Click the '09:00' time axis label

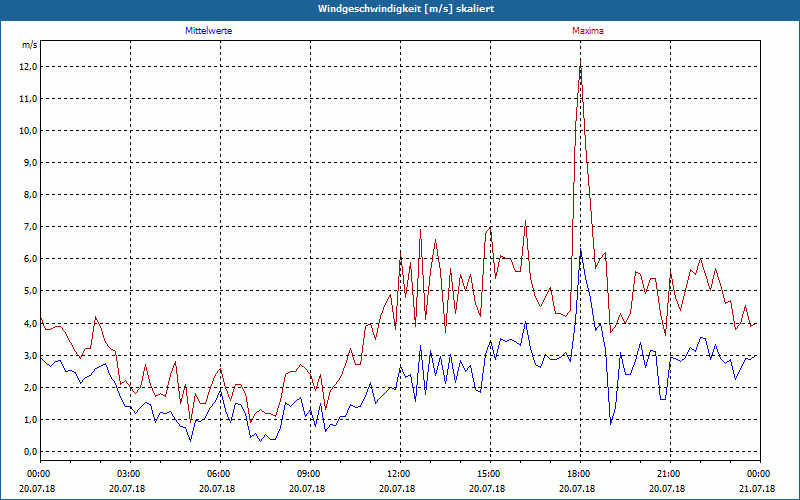pos(311,474)
